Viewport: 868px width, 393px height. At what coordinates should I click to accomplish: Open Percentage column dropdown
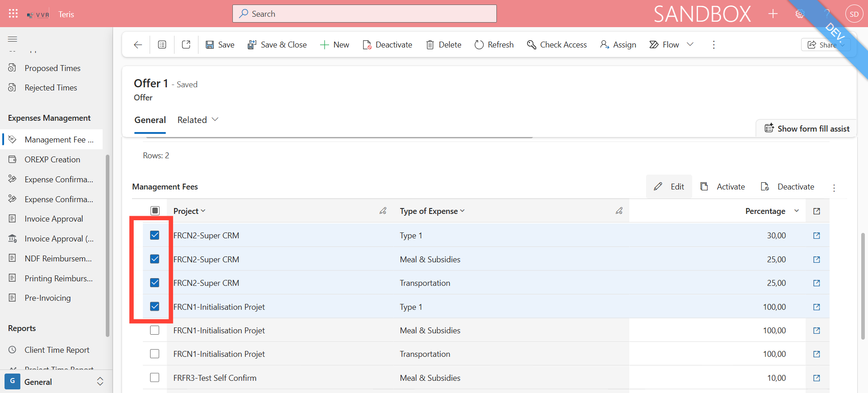tap(797, 211)
